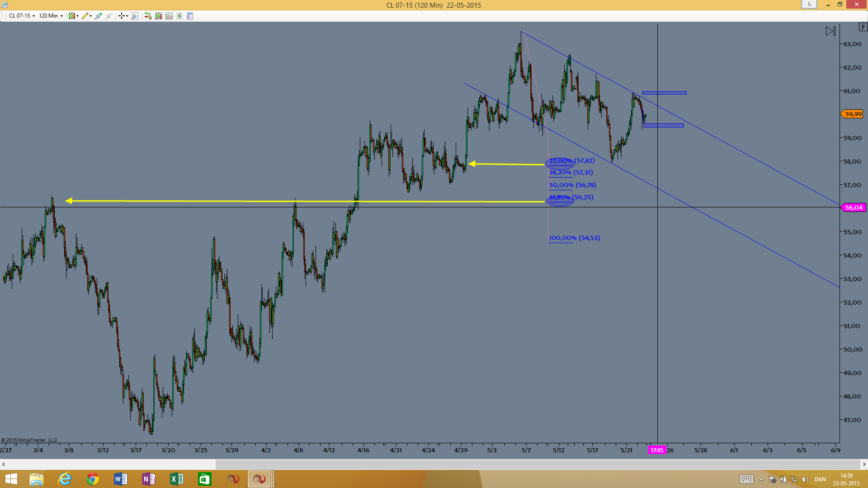
Task: Open the CL 07-15 instrument dropdown
Action: [x=22, y=16]
